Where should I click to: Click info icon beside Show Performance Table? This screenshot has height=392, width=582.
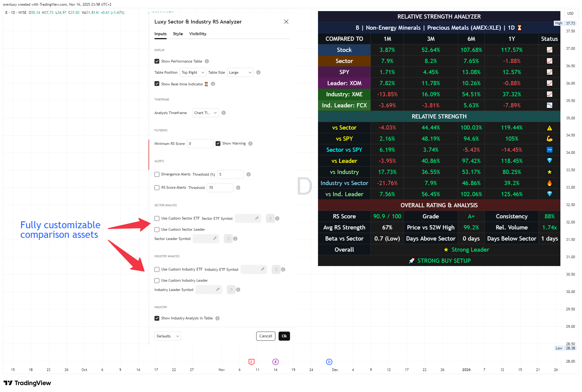[x=207, y=61]
